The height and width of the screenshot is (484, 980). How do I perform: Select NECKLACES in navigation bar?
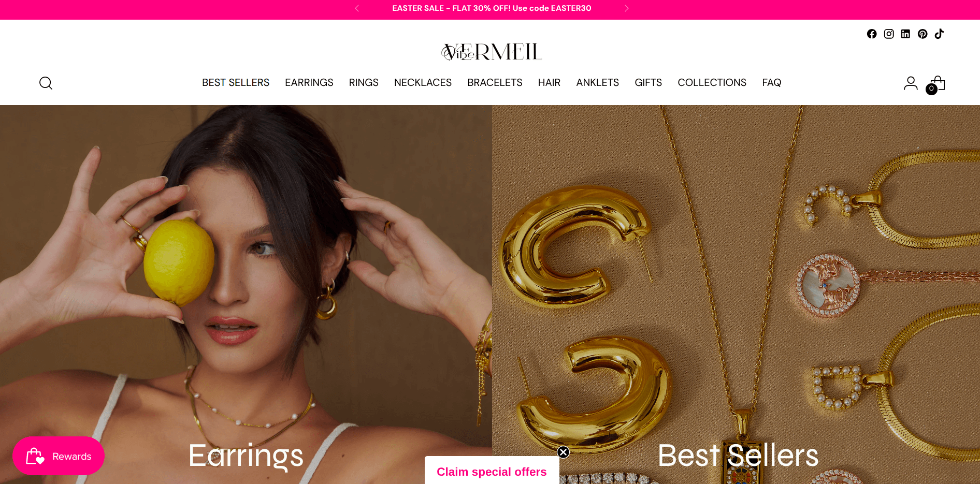pyautogui.click(x=423, y=83)
